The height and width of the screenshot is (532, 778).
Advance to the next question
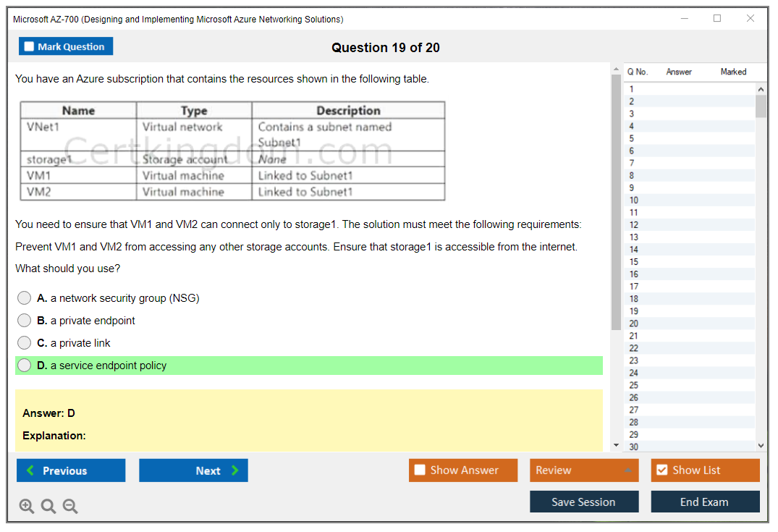[x=193, y=470]
